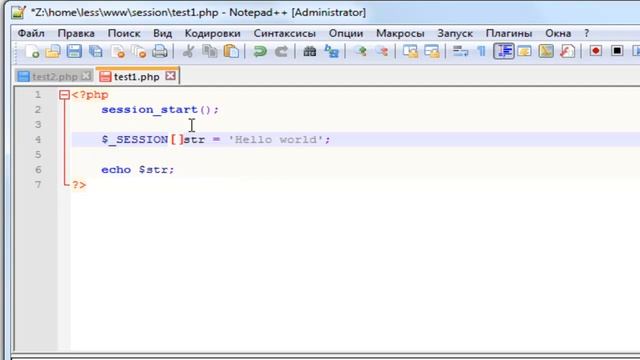
Task: Paste from clipboard with the Paste icon
Action: (x=231, y=51)
